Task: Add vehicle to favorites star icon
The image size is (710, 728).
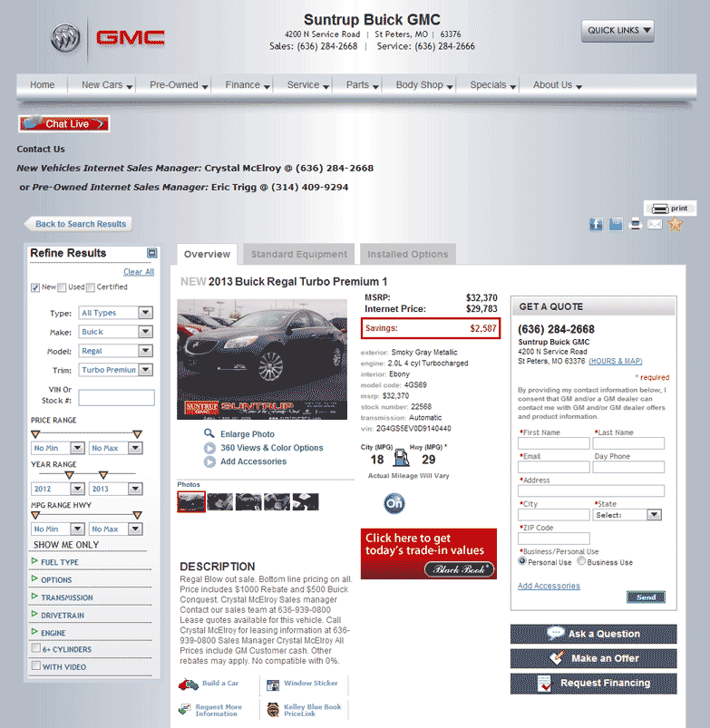Action: (x=676, y=224)
